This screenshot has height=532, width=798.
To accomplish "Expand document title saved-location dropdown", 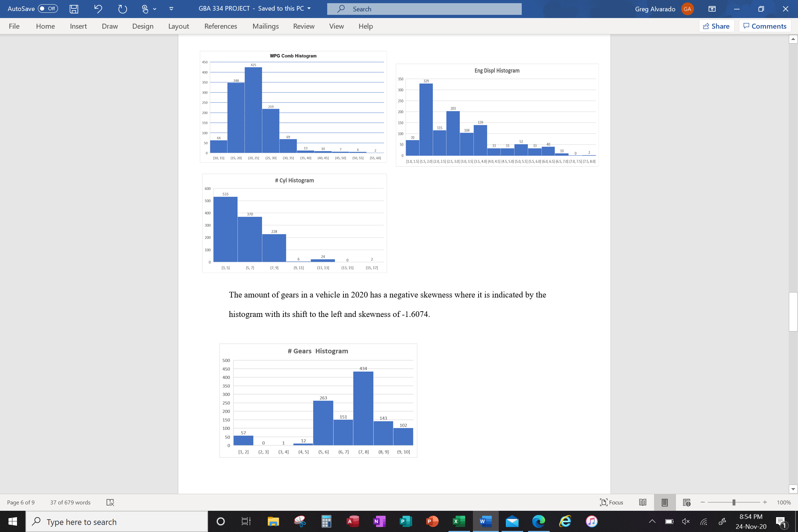I will click(309, 8).
